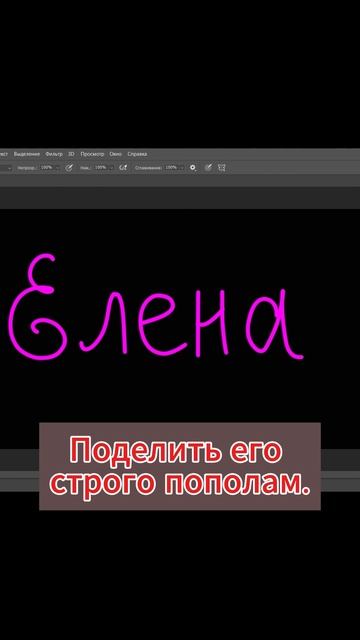Click the opacity 100% value field
Image resolution: width=360 pixels, height=640 pixels.
pyautogui.click(x=46, y=167)
